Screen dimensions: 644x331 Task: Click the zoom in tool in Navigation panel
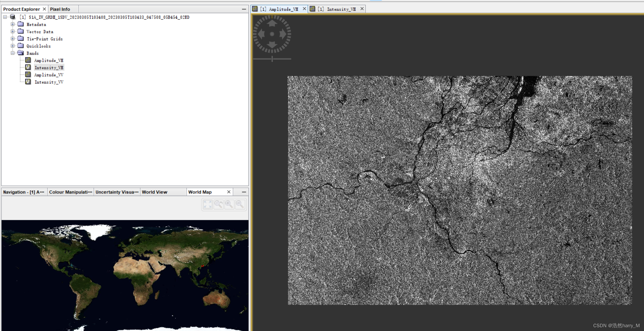(x=229, y=204)
